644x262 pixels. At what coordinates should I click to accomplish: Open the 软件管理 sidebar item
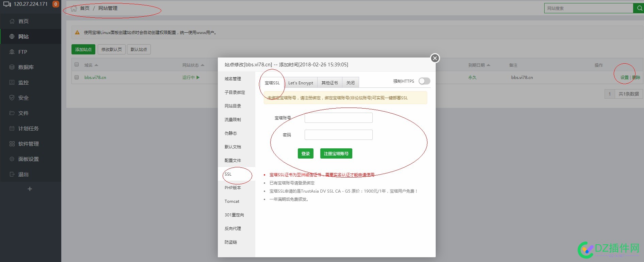pos(31,144)
